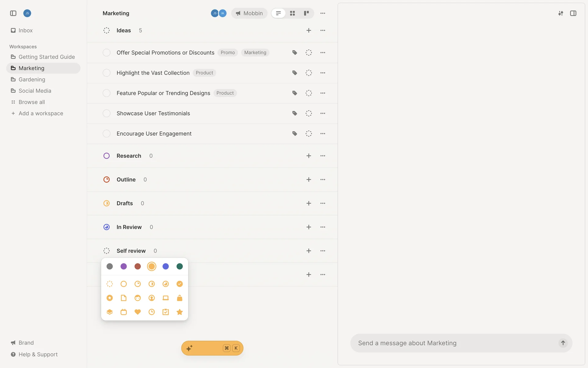
Task: Open status picker for Feature Popular Designs
Action: 309,93
